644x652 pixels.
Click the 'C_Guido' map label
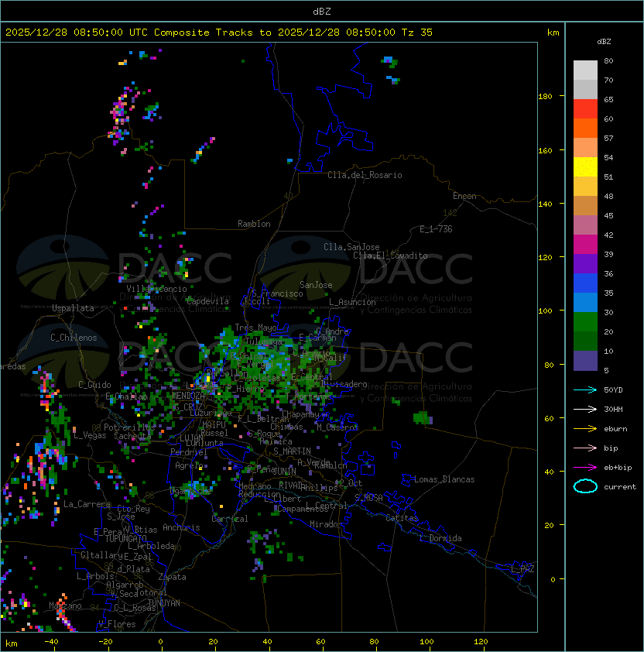coord(94,385)
